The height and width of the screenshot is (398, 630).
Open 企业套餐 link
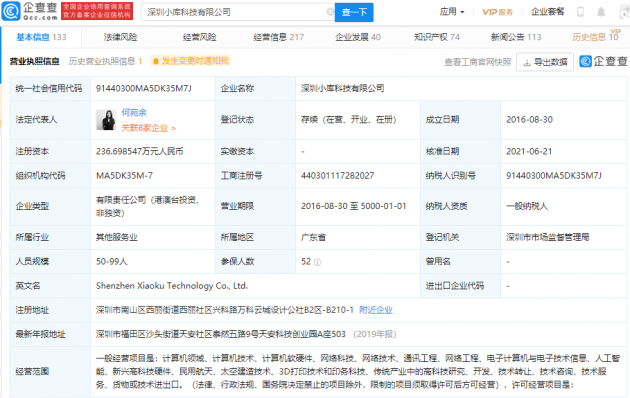coord(547,12)
